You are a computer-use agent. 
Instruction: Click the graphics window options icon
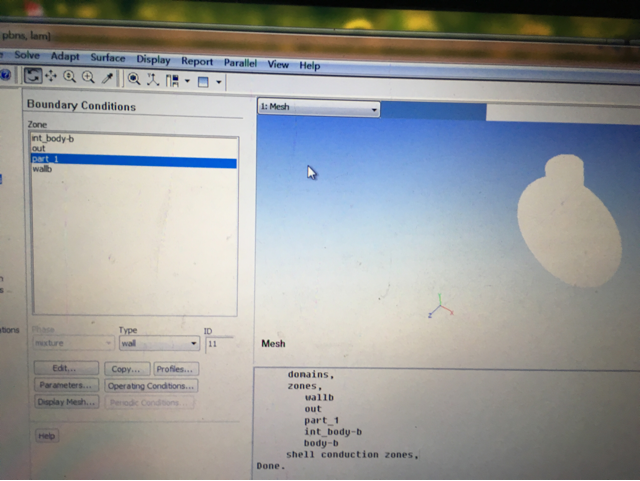pos(203,82)
